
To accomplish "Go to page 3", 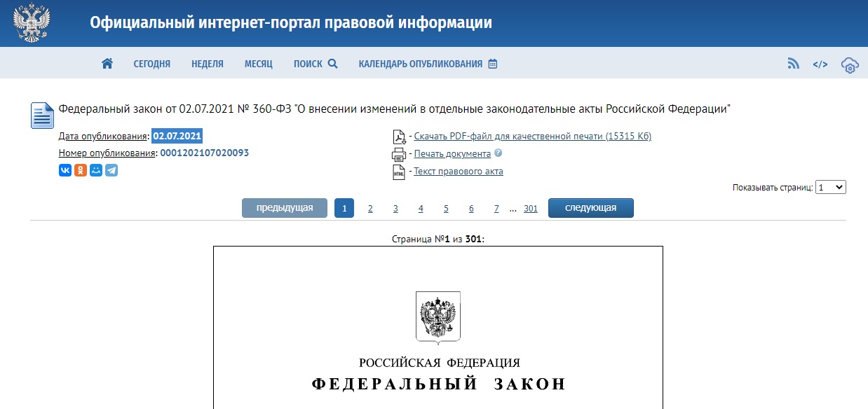I will click(x=395, y=209).
